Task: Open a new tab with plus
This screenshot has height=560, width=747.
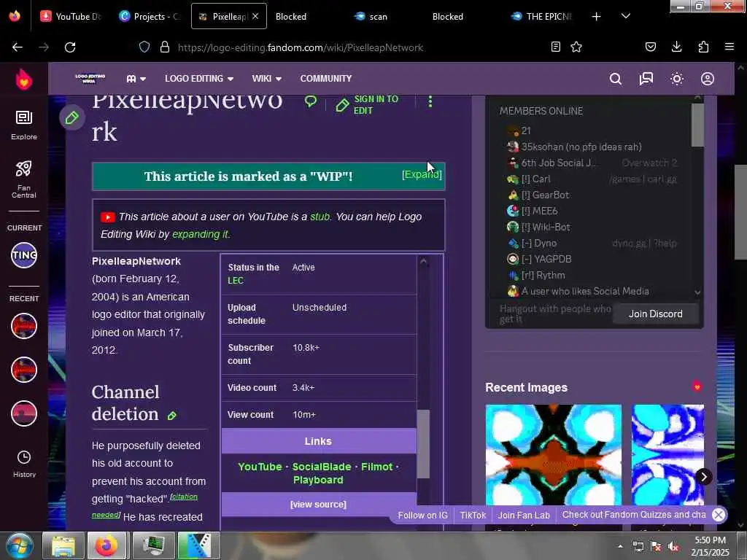Action: (597, 17)
